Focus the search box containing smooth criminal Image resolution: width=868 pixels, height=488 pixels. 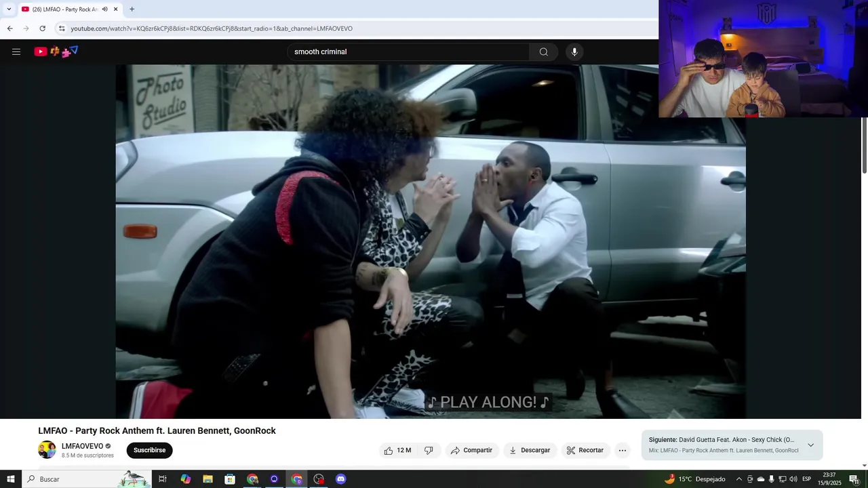coord(409,52)
